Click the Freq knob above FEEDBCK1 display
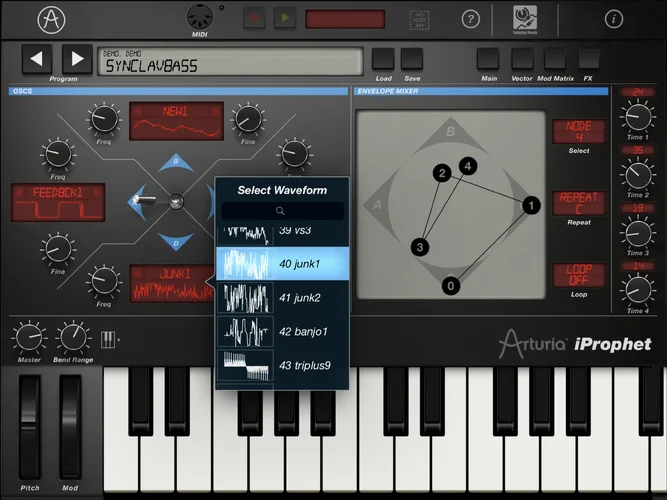The image size is (667, 500). (58, 154)
